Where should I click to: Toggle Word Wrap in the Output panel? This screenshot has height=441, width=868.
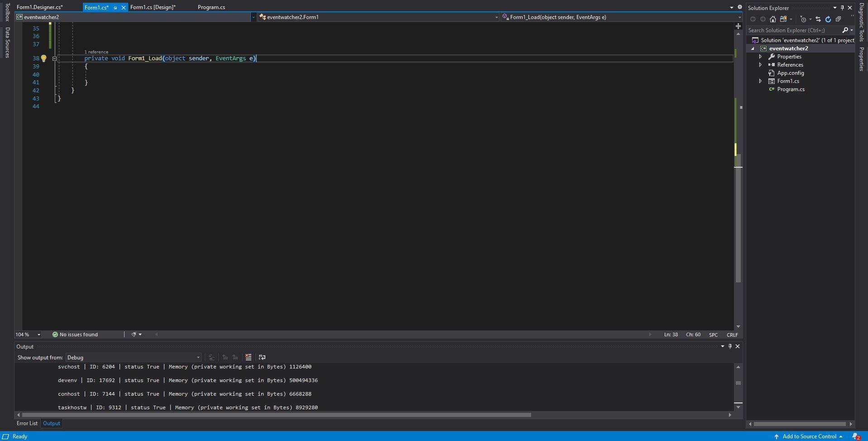tap(262, 357)
